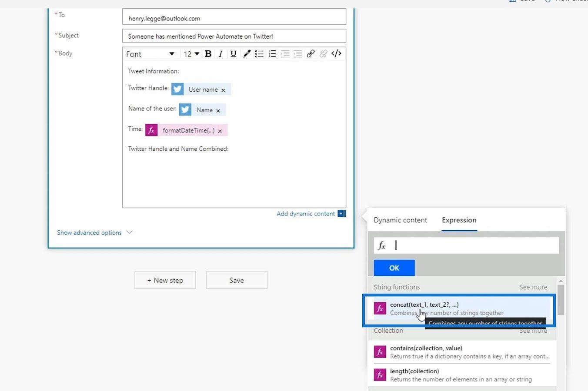588x391 pixels.
Task: Click See more next to String functions
Action: (533, 287)
